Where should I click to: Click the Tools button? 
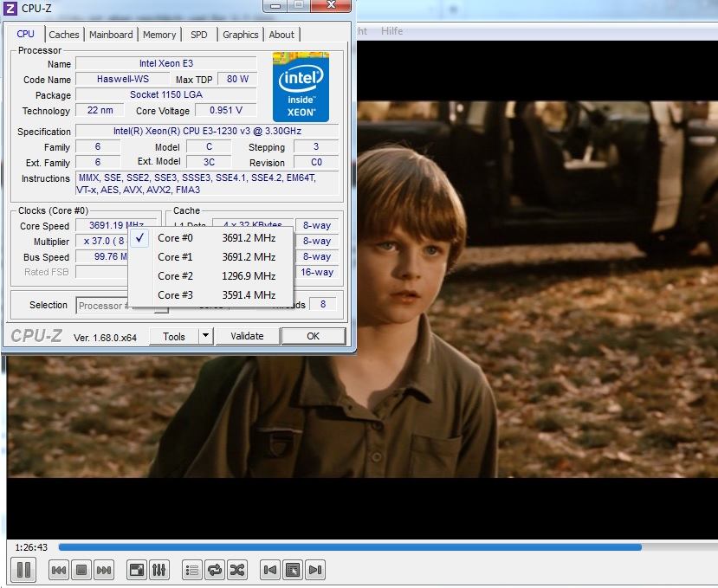click(174, 337)
